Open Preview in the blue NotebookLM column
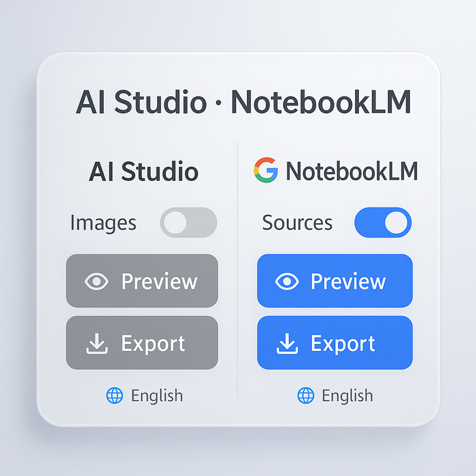The image size is (476, 476). pyautogui.click(x=335, y=281)
